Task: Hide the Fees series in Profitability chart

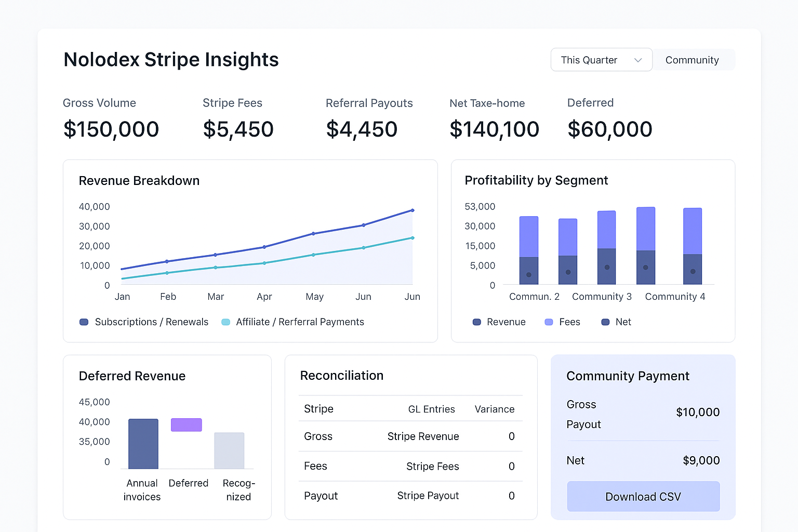Action: 563,322
